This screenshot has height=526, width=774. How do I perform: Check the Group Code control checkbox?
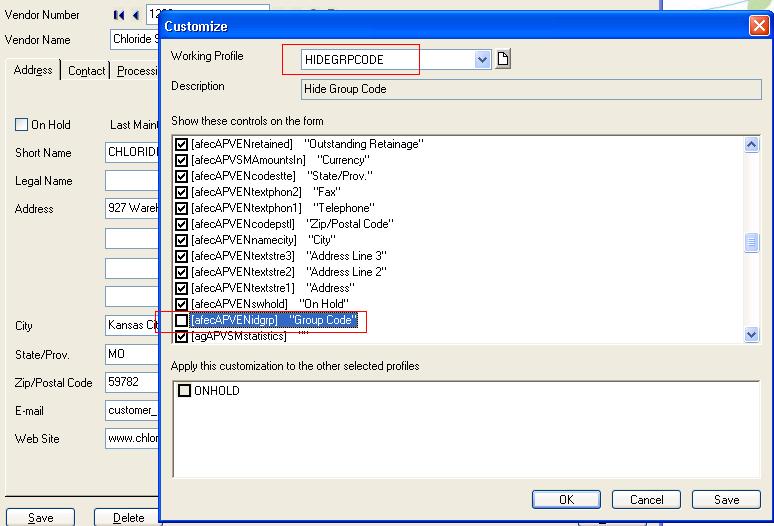pos(182,320)
